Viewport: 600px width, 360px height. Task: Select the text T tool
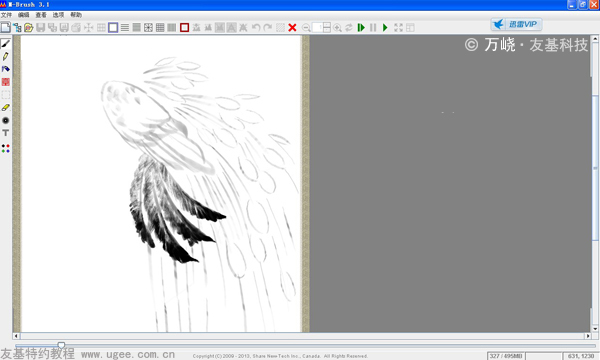click(x=5, y=133)
